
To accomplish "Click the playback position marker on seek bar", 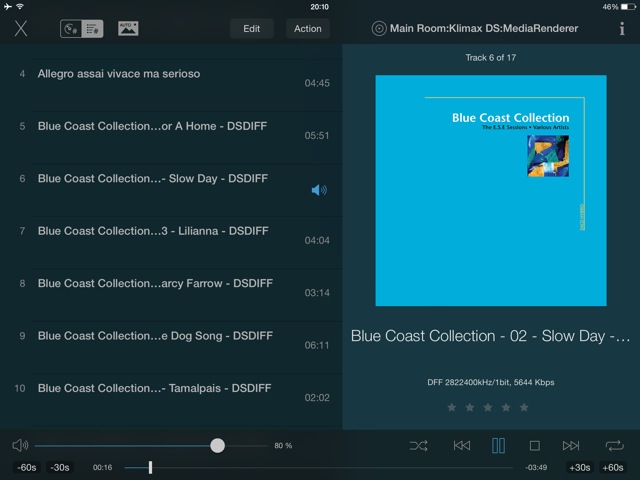I will coord(150,467).
